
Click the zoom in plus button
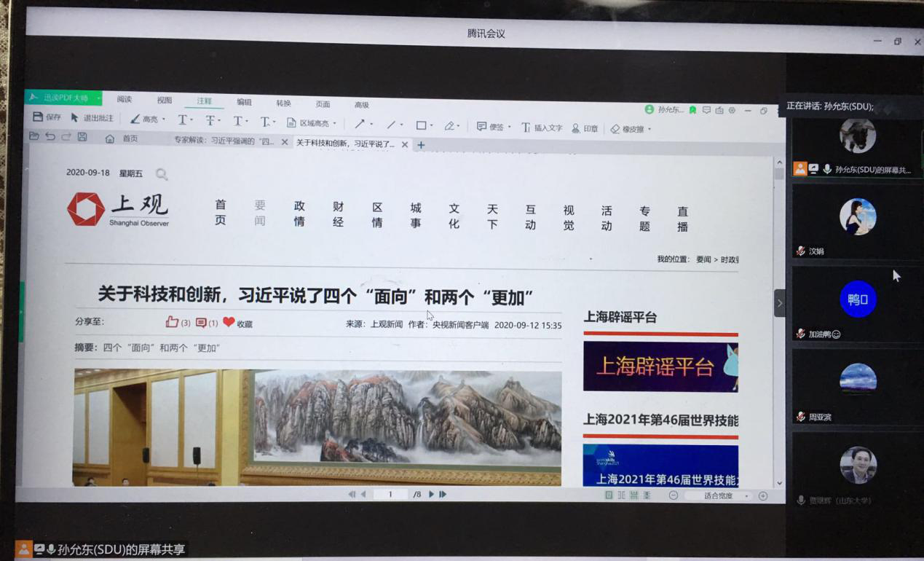click(x=763, y=496)
